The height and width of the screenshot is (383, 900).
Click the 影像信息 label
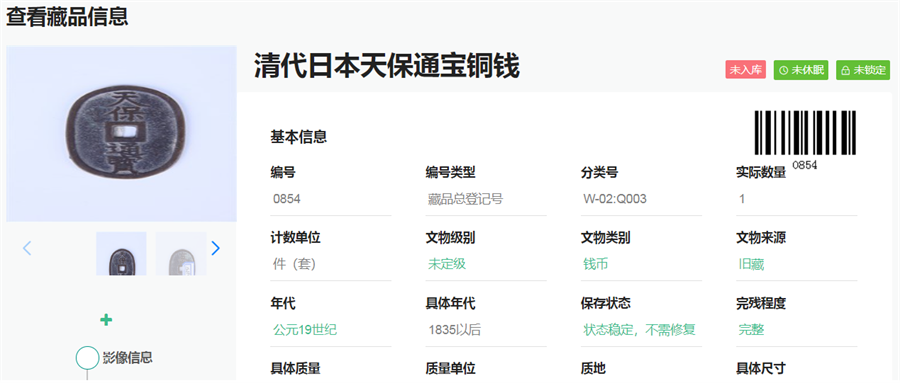127,357
